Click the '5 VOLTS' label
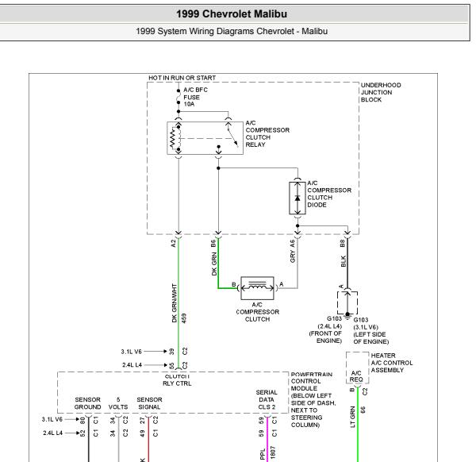The image size is (476, 462). pyautogui.click(x=118, y=403)
